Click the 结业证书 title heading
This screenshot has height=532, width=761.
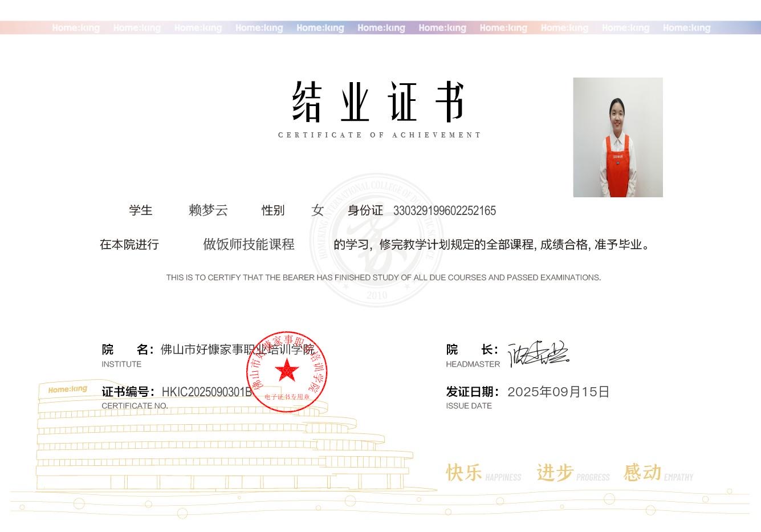click(379, 102)
